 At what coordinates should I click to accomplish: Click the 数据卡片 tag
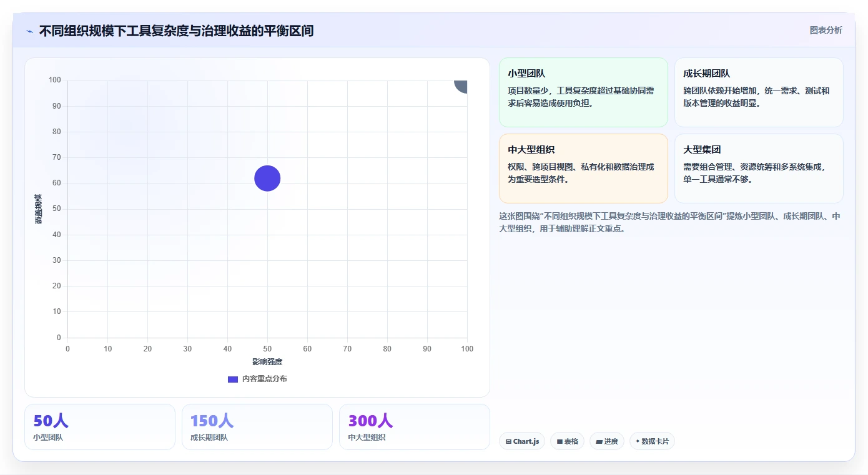(652, 441)
